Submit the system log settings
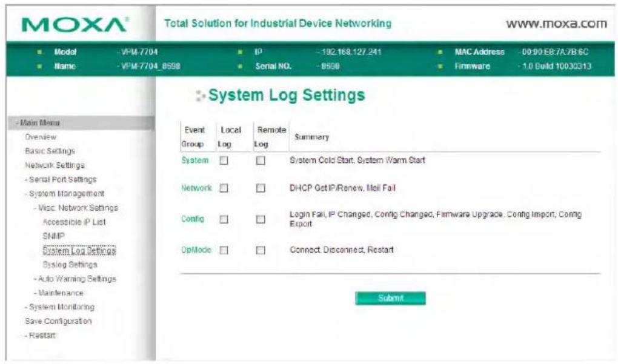The height and width of the screenshot is (364, 618). [x=390, y=298]
